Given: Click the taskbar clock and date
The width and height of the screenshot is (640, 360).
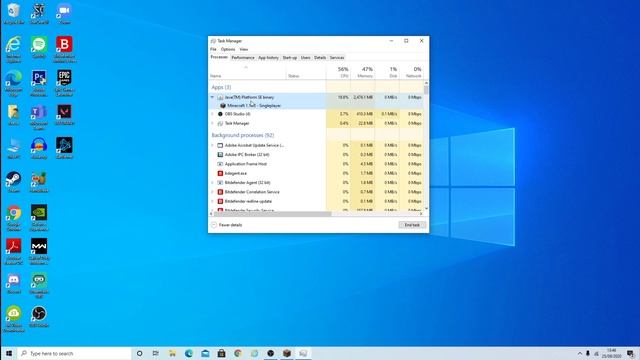Looking at the screenshot, I should click(611, 353).
